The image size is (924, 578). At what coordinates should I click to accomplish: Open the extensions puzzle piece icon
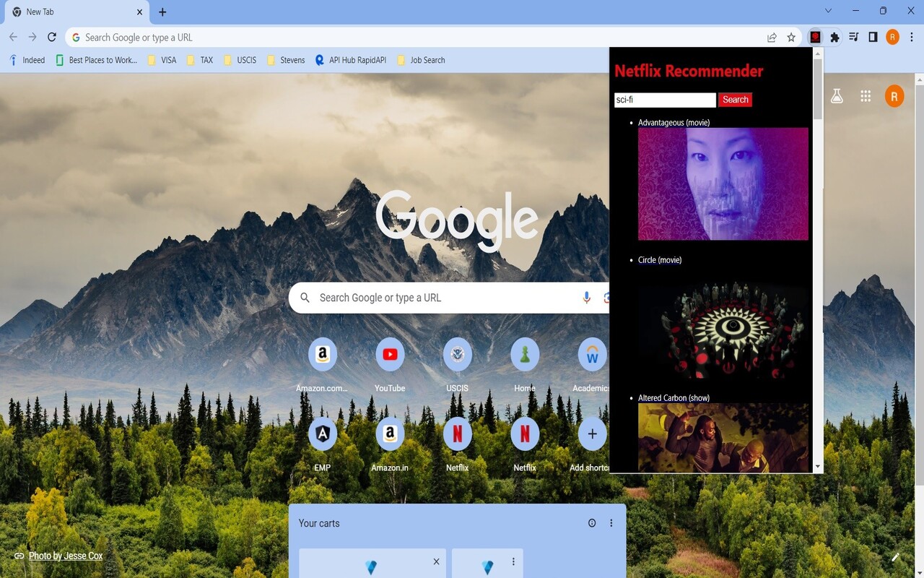834,37
